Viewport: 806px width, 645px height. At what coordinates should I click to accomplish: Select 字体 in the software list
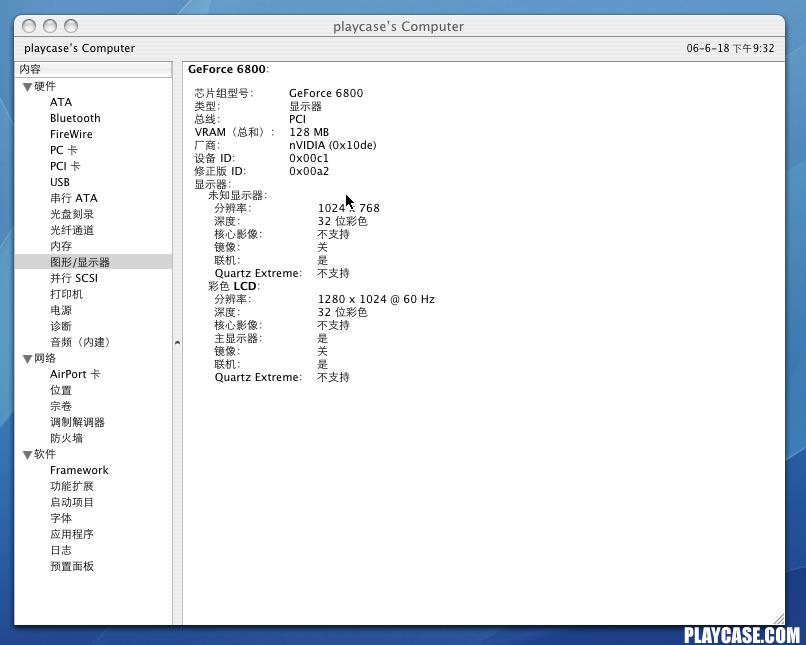(x=61, y=518)
